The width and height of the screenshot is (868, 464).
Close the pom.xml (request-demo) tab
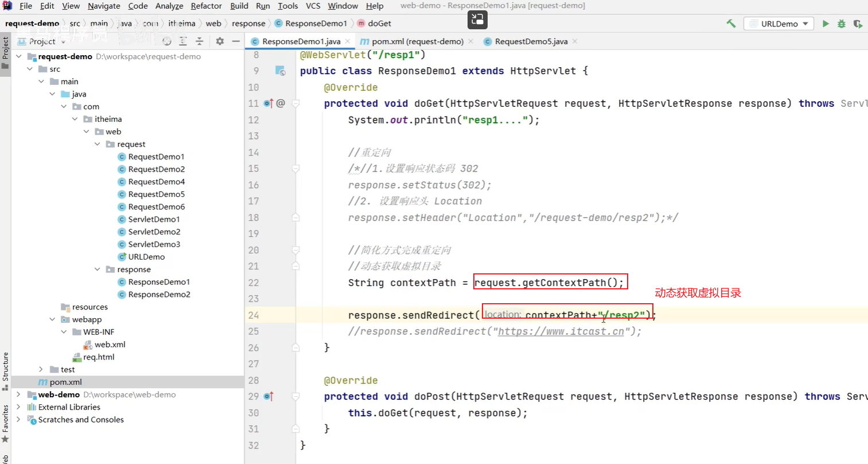click(470, 41)
